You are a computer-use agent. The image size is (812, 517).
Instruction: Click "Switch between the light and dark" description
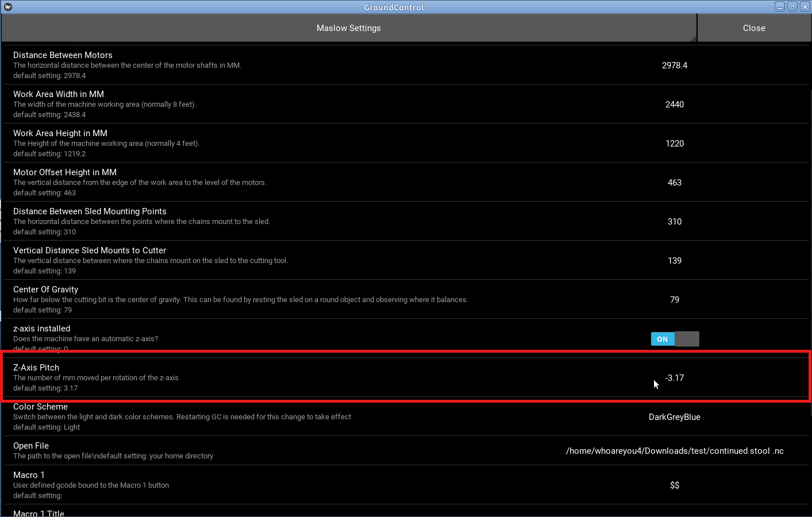[x=182, y=417]
